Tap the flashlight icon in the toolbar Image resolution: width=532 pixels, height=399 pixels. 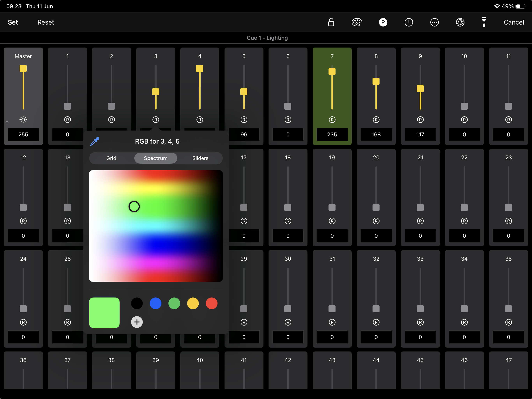[484, 22]
